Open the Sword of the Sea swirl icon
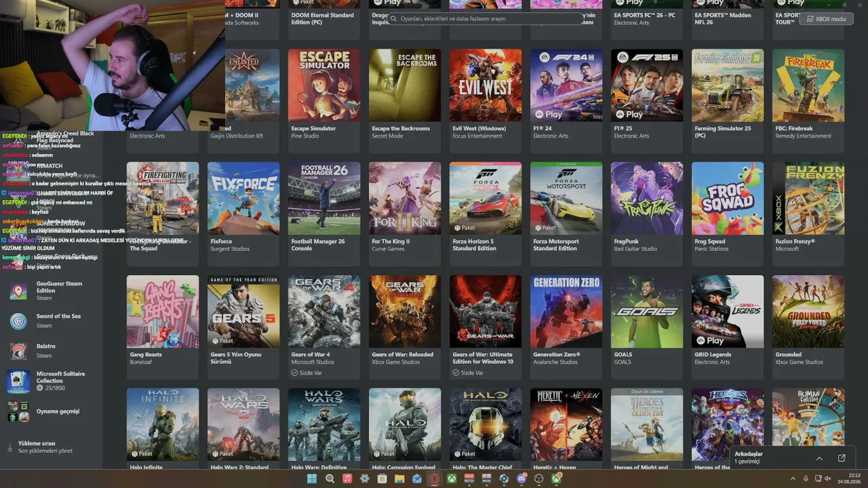Viewport: 868px width, 488px height. [x=18, y=321]
